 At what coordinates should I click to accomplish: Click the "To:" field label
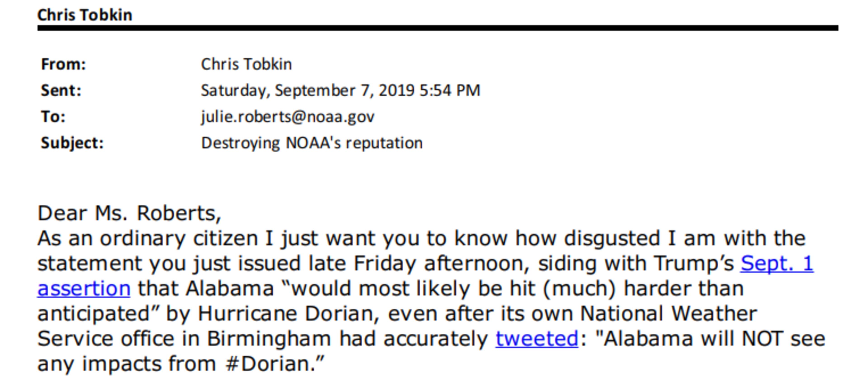53,117
